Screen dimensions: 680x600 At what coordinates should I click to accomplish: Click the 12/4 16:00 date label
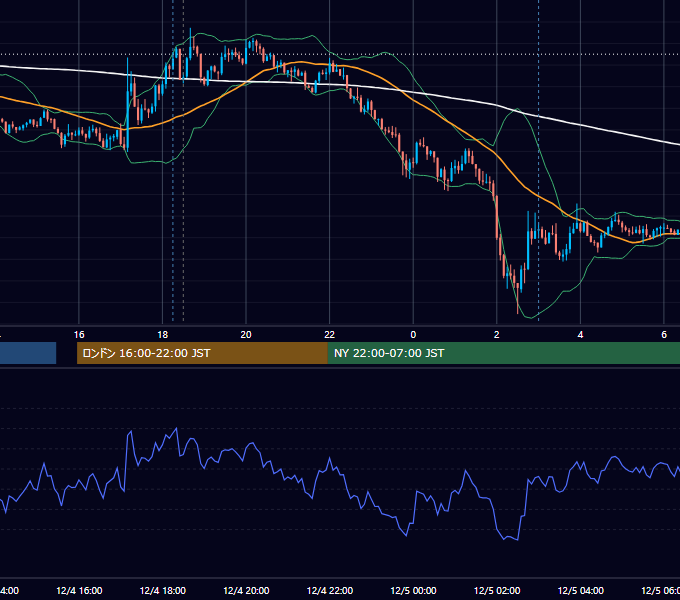click(79, 591)
